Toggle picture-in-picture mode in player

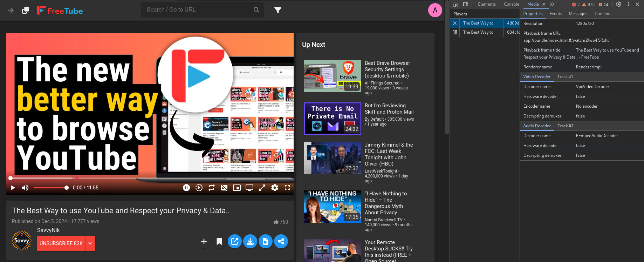(x=237, y=188)
